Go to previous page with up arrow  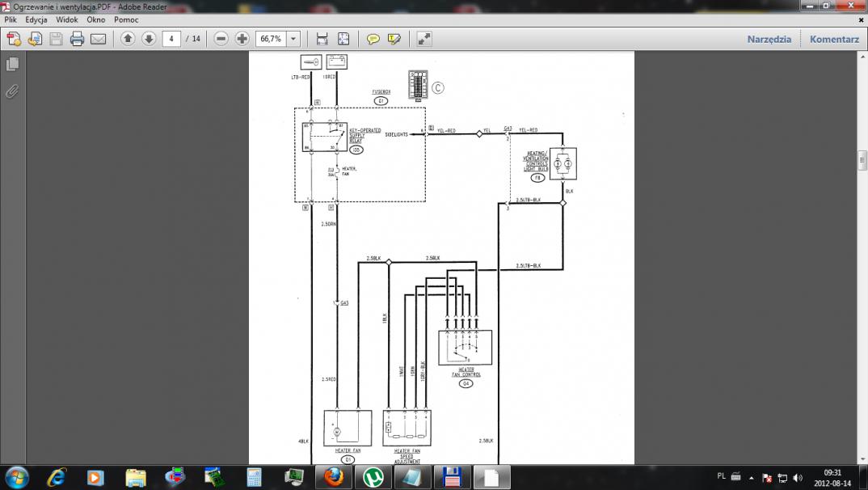[128, 39]
